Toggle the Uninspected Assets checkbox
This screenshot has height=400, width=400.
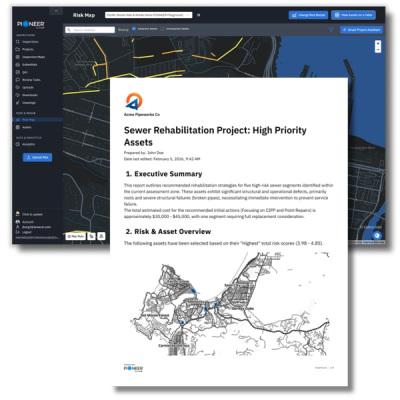click(x=162, y=29)
